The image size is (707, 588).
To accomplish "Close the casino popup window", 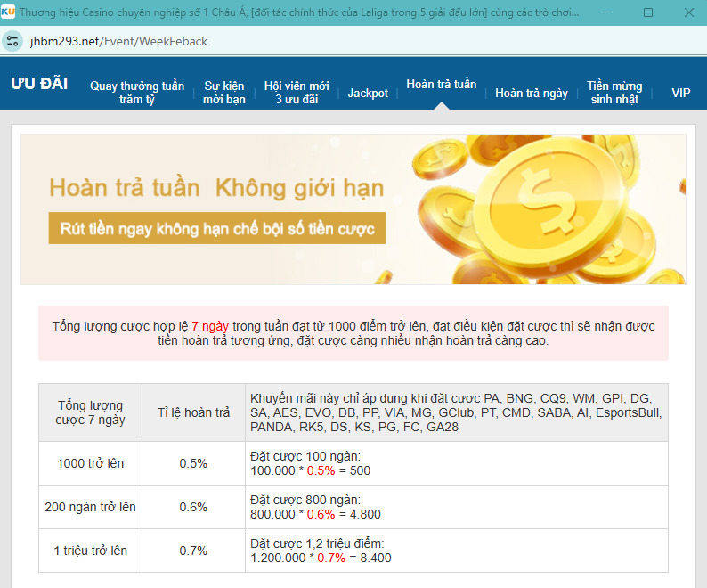I will pos(687,12).
